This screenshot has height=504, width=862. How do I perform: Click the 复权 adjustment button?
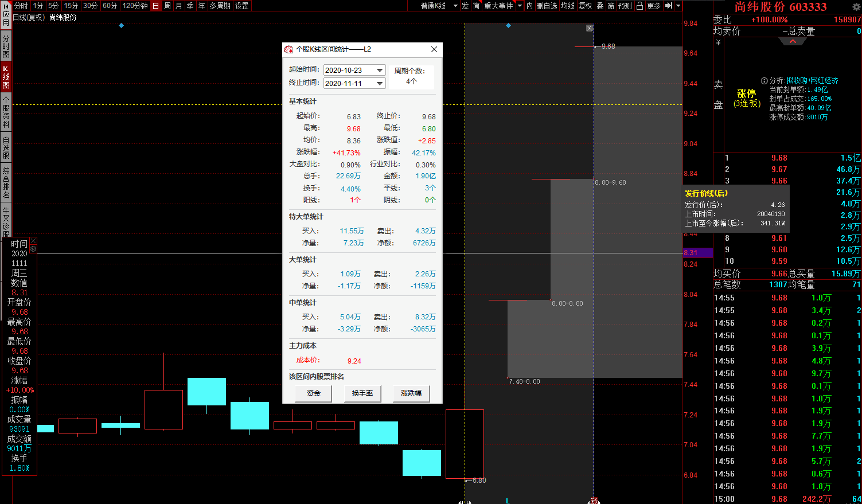(x=586, y=6)
